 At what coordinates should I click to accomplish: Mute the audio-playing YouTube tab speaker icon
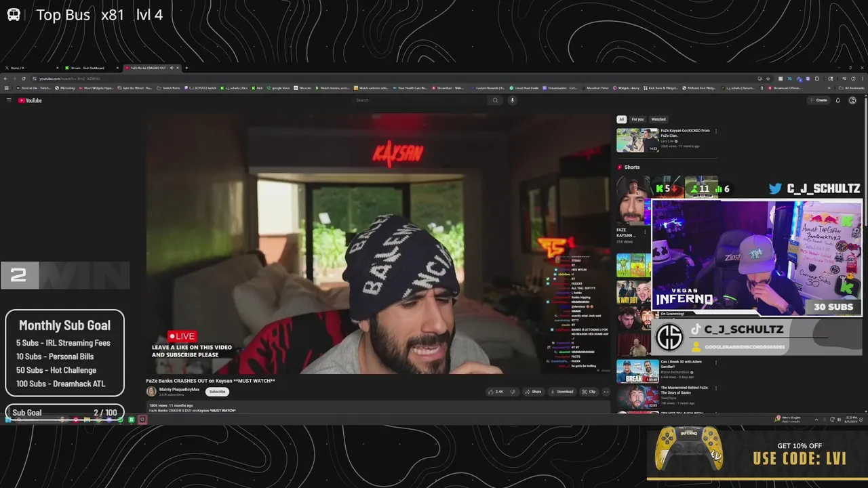pos(170,68)
